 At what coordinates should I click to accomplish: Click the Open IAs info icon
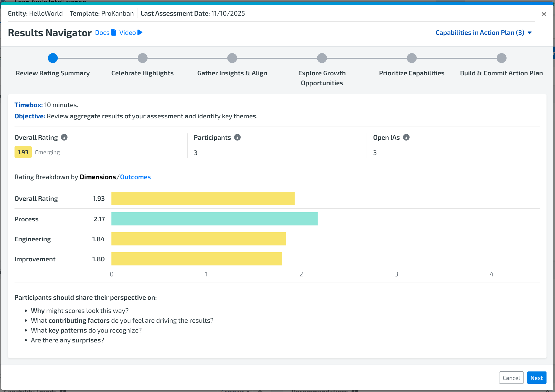tap(406, 137)
